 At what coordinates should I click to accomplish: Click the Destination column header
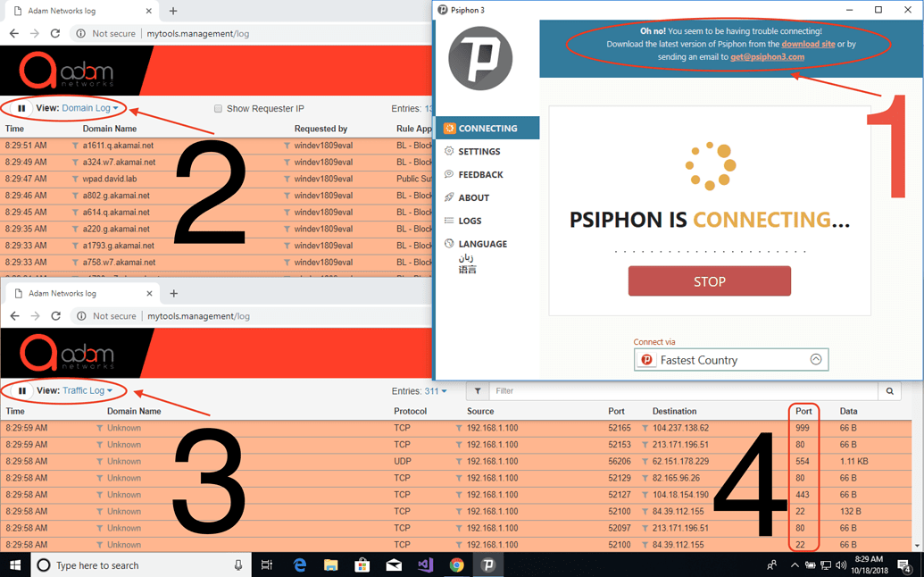click(674, 411)
